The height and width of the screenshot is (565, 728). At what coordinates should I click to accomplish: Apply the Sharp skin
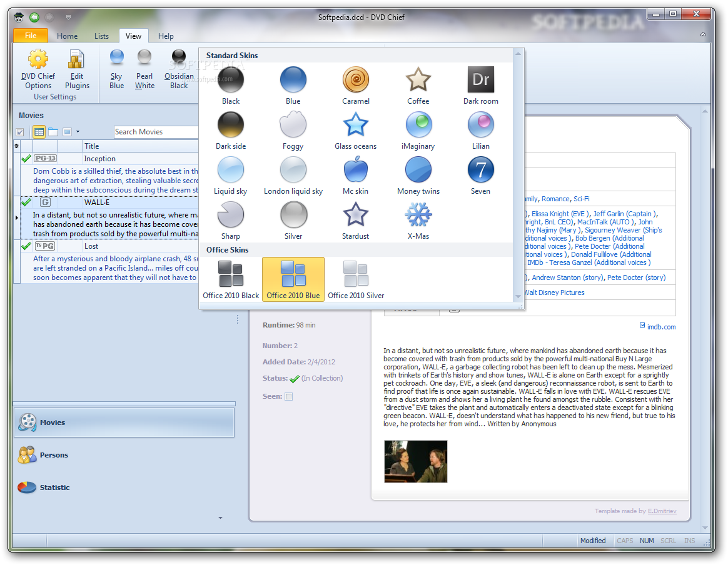tap(231, 221)
